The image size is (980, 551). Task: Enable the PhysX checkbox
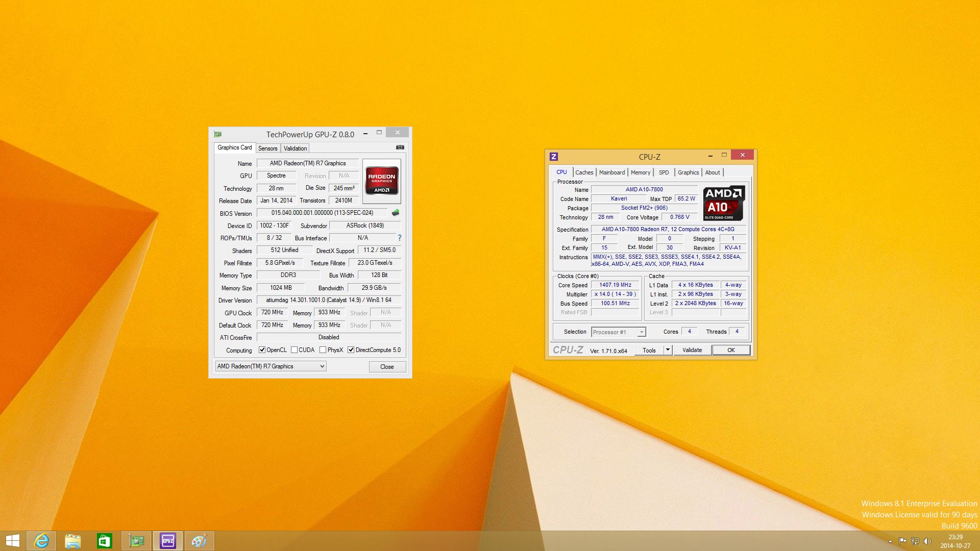point(323,349)
